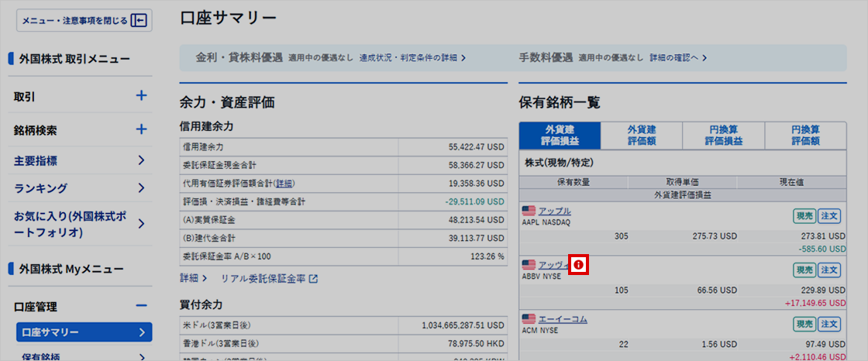Click 委託保証金現金合計 value 58,366.27 USD
Viewport: 868px width, 361px height.
476,165
